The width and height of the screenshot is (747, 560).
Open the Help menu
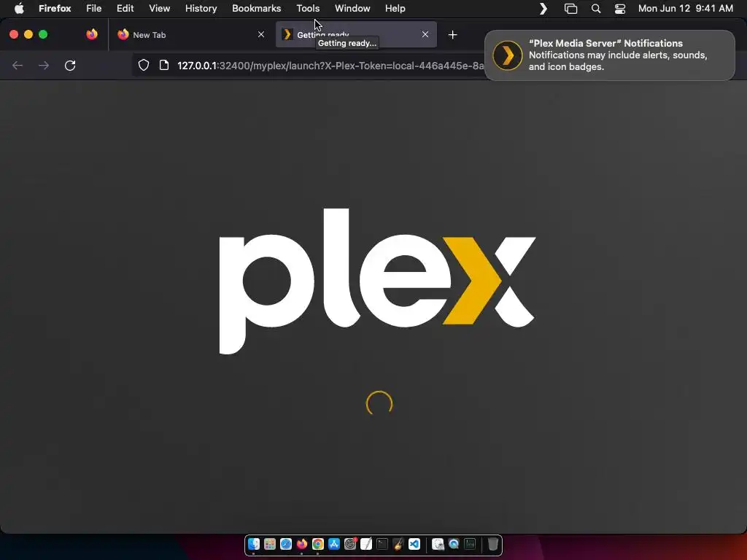[x=395, y=9]
